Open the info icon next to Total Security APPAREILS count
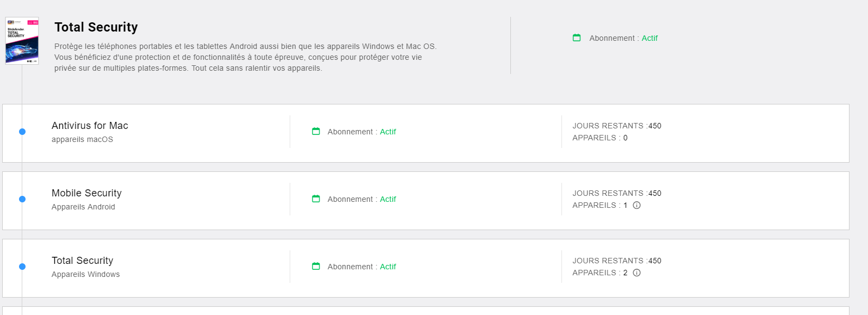The height and width of the screenshot is (315, 868). point(636,273)
